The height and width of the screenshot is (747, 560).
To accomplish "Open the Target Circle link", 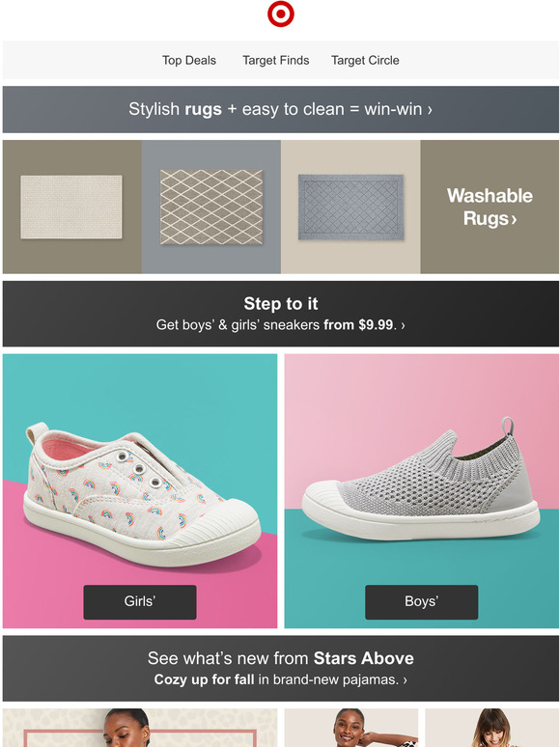I will 365,61.
